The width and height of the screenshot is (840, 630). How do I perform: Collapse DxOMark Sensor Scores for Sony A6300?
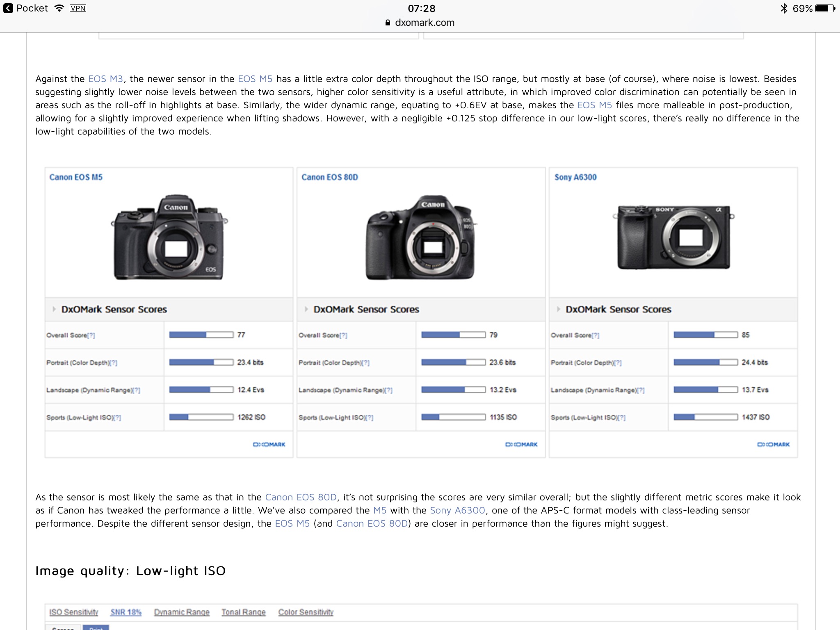point(558,309)
